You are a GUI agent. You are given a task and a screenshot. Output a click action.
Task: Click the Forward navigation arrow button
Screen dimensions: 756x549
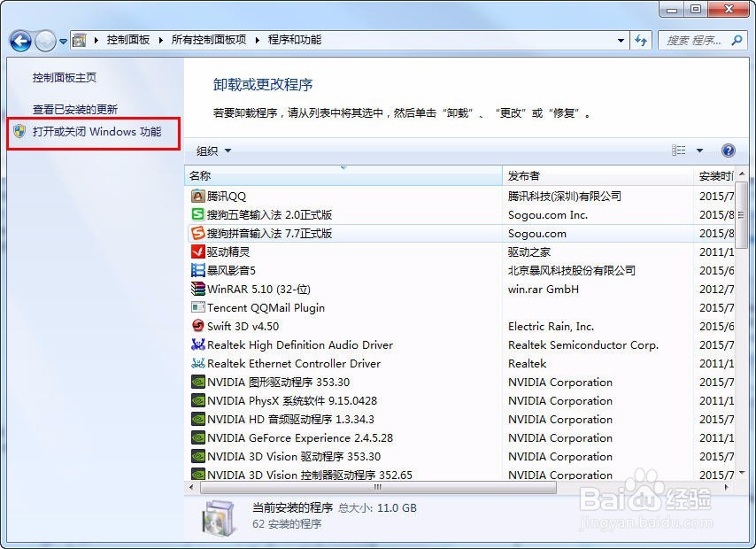point(46,41)
